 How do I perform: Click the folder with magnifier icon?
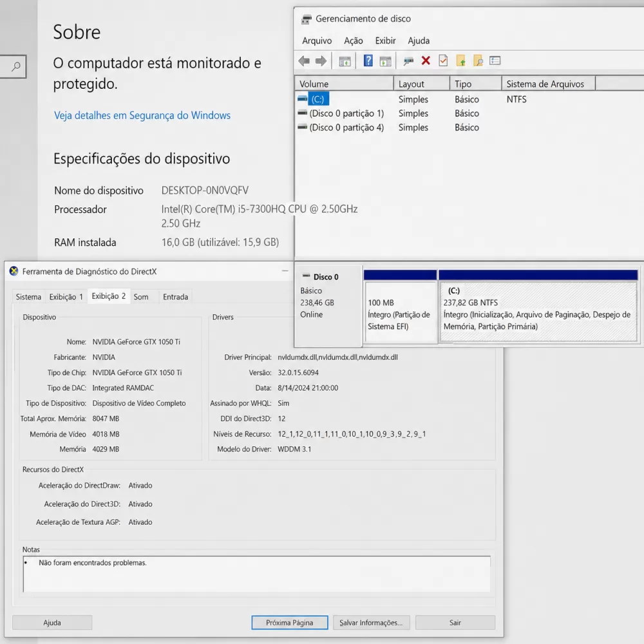pyautogui.click(x=478, y=61)
